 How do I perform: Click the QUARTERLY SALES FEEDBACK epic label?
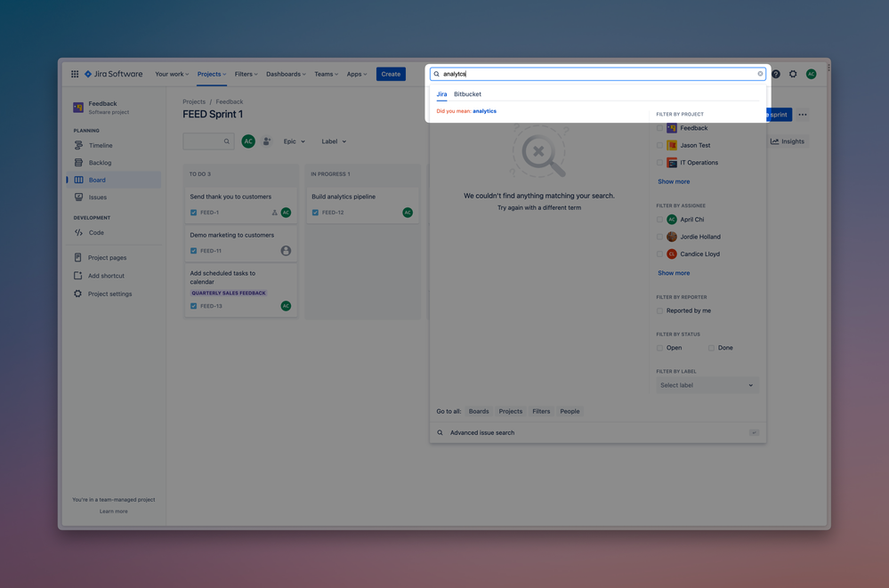point(229,294)
